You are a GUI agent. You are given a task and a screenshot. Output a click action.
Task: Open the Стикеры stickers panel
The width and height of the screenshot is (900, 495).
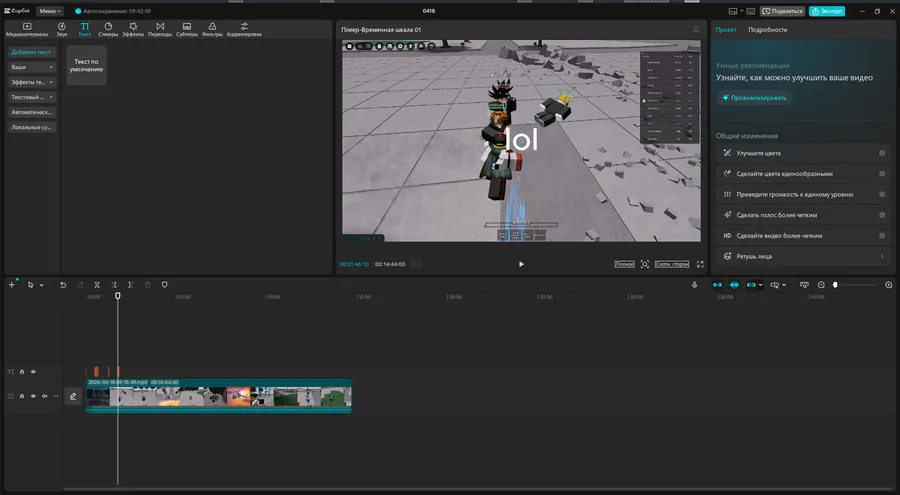[x=108, y=29]
